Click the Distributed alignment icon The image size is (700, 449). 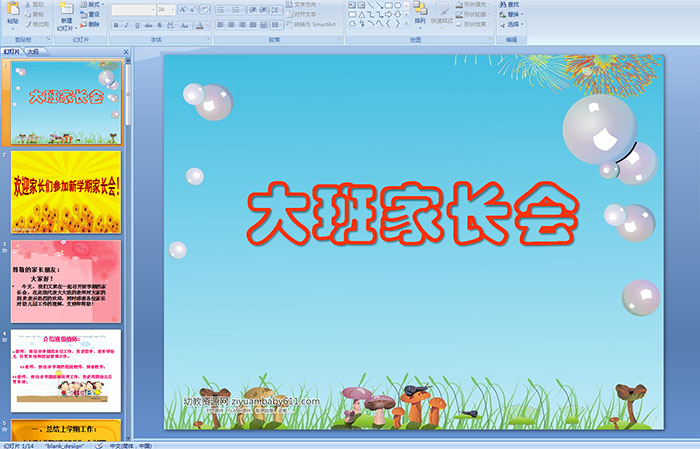point(263,25)
